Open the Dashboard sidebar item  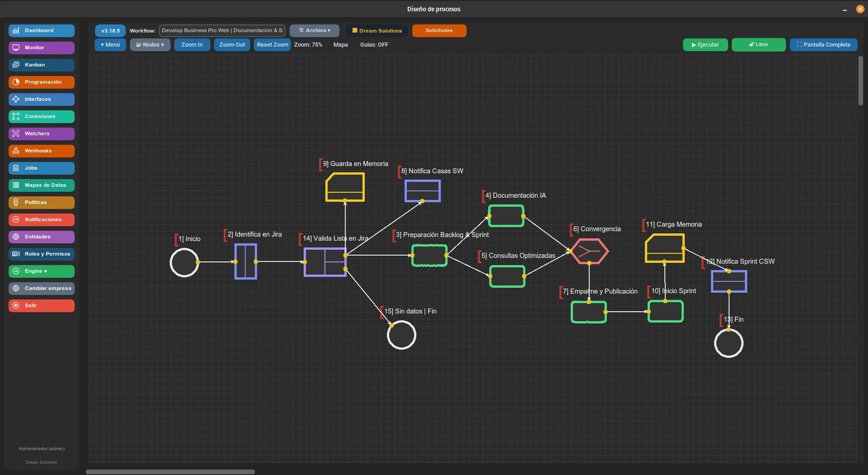click(41, 30)
